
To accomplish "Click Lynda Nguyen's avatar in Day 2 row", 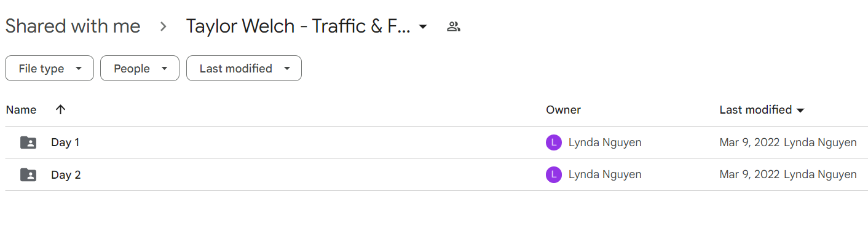I will click(x=554, y=175).
